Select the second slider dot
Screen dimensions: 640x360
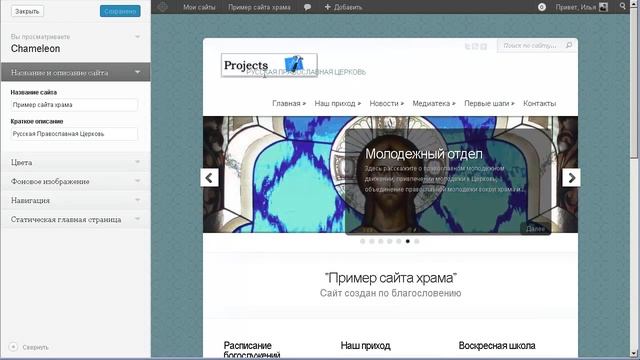click(x=371, y=241)
